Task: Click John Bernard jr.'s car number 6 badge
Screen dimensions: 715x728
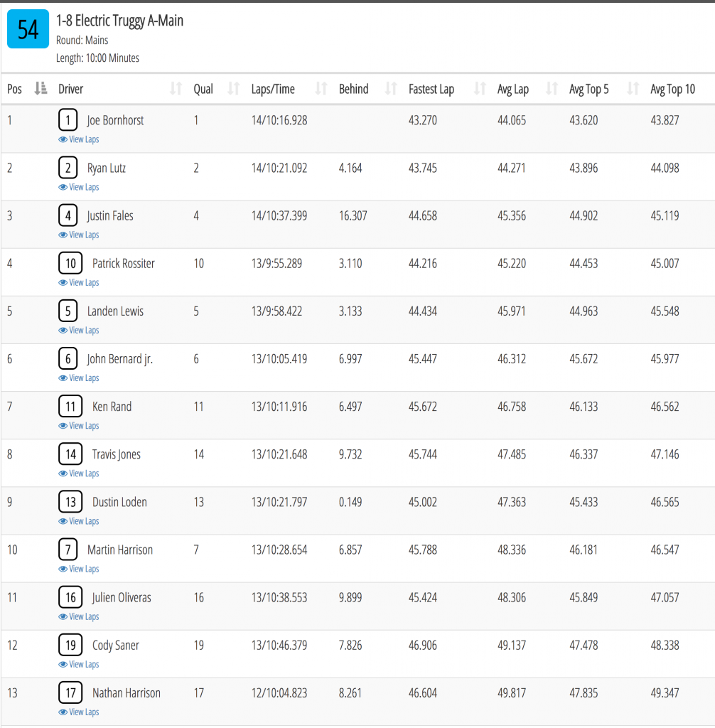Action: 68,359
